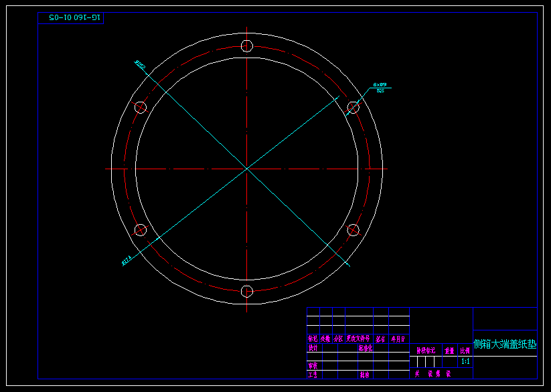This screenshot has height=392, width=551.
Task: Select the diameter dimension text at upper left
Action: (x=140, y=64)
